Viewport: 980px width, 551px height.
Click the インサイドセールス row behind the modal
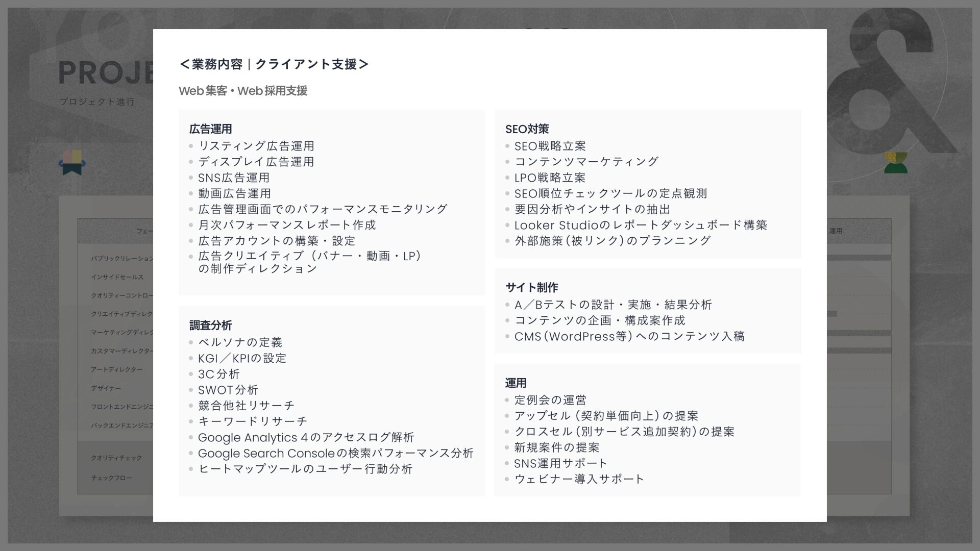pyautogui.click(x=117, y=277)
